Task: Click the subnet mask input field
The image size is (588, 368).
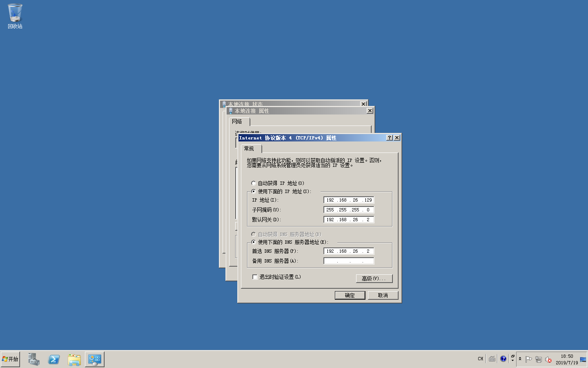Action: click(x=349, y=210)
